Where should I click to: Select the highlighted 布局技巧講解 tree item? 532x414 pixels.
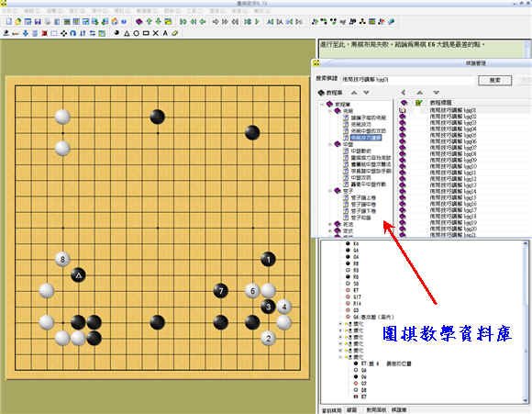click(x=366, y=138)
